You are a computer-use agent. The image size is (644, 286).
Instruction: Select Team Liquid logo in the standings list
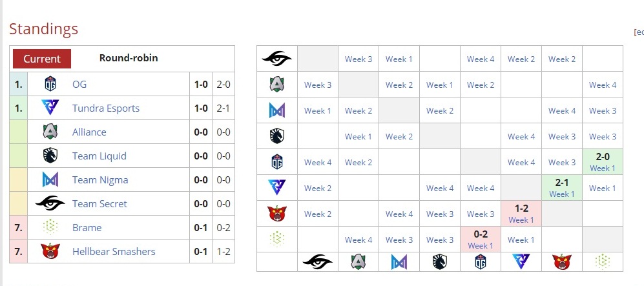51,156
